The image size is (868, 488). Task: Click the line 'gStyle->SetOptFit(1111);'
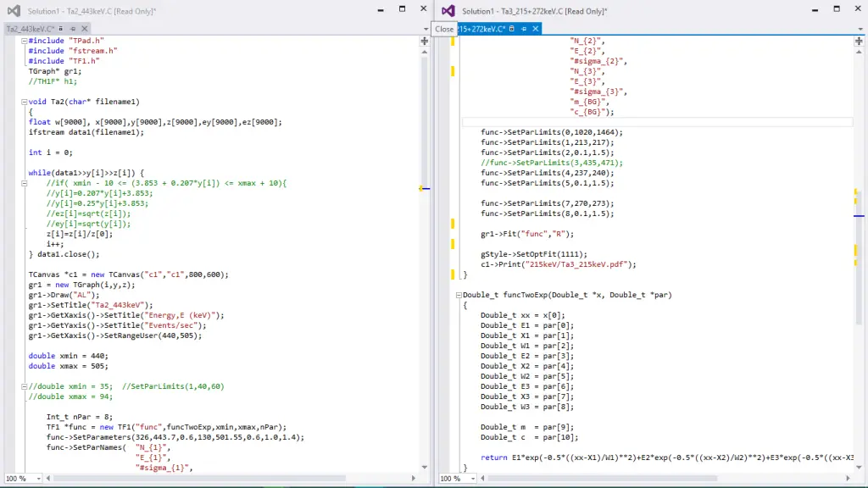[534, 254]
